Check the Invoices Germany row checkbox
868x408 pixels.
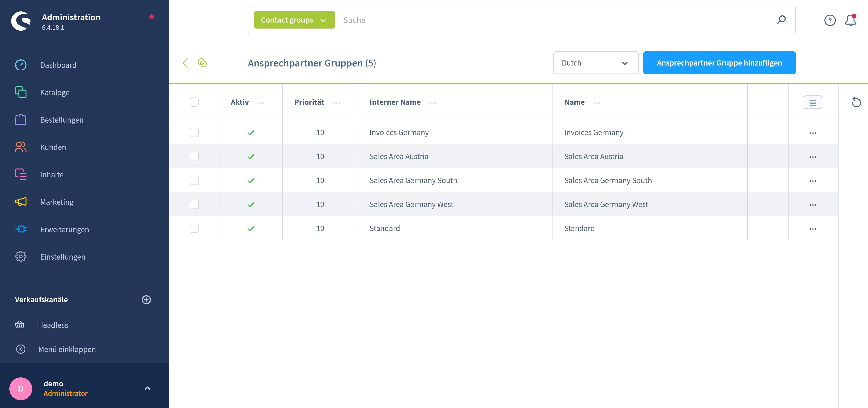pos(194,132)
